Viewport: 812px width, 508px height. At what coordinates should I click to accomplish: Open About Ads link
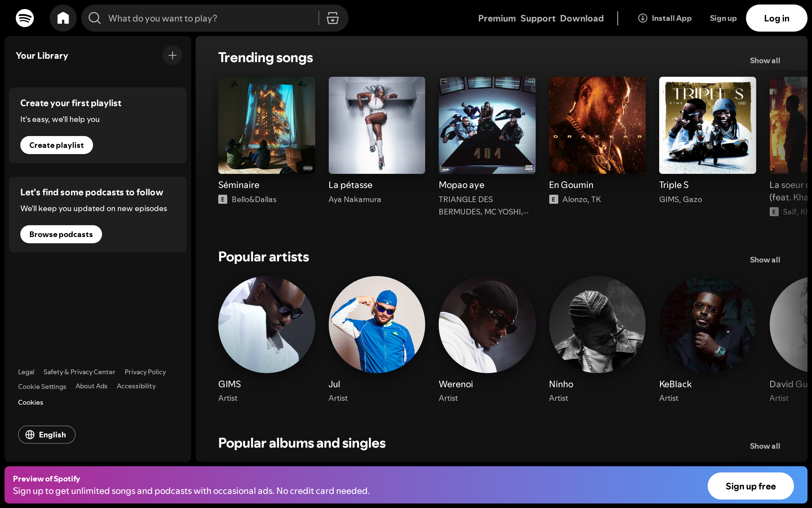[91, 386]
